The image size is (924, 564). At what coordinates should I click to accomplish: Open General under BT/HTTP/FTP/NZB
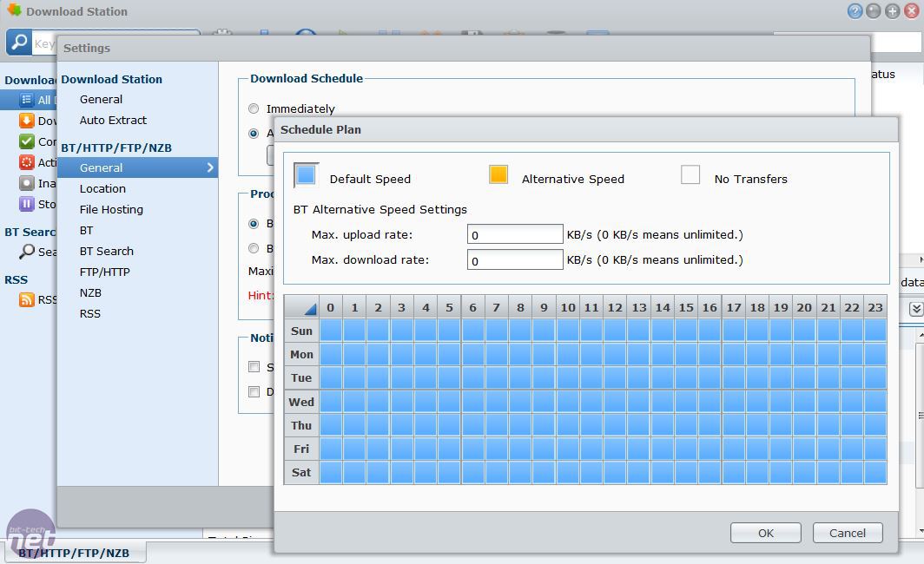click(137, 167)
